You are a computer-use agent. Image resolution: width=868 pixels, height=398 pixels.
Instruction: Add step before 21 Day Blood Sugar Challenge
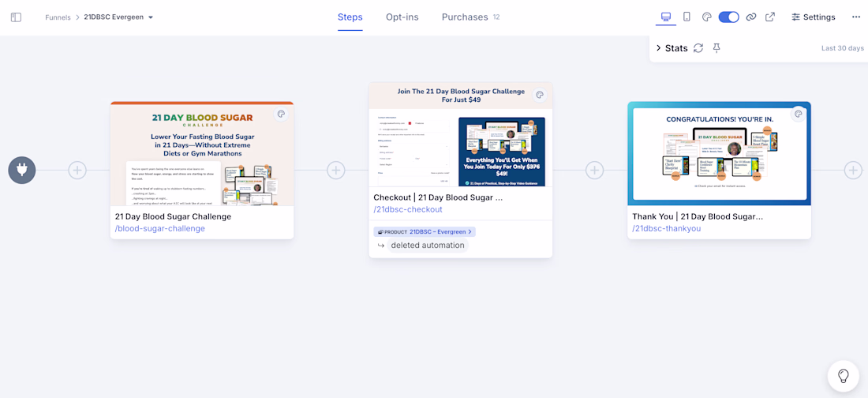[77, 170]
